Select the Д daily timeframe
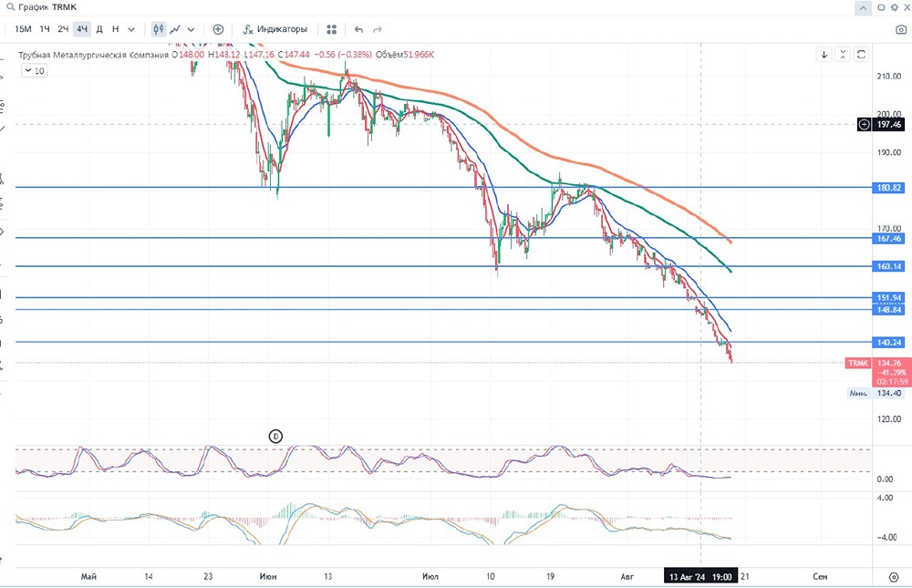The image size is (912, 588). pos(99,29)
